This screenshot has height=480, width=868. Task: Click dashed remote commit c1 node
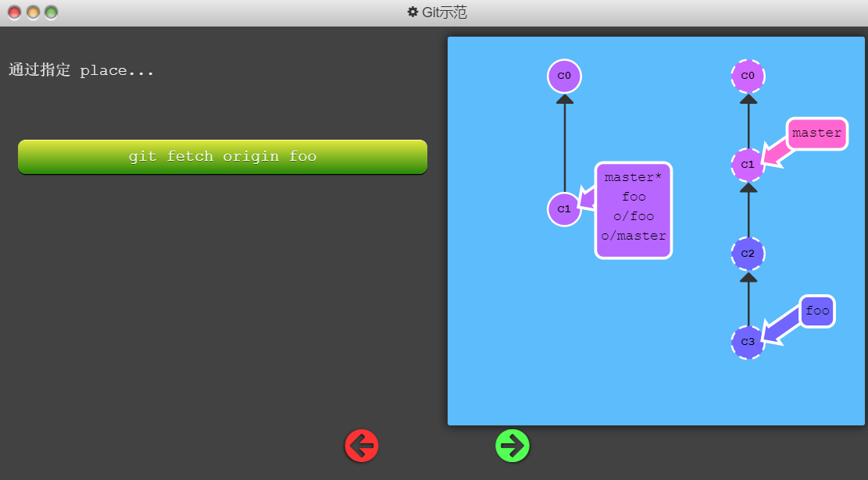coord(748,165)
